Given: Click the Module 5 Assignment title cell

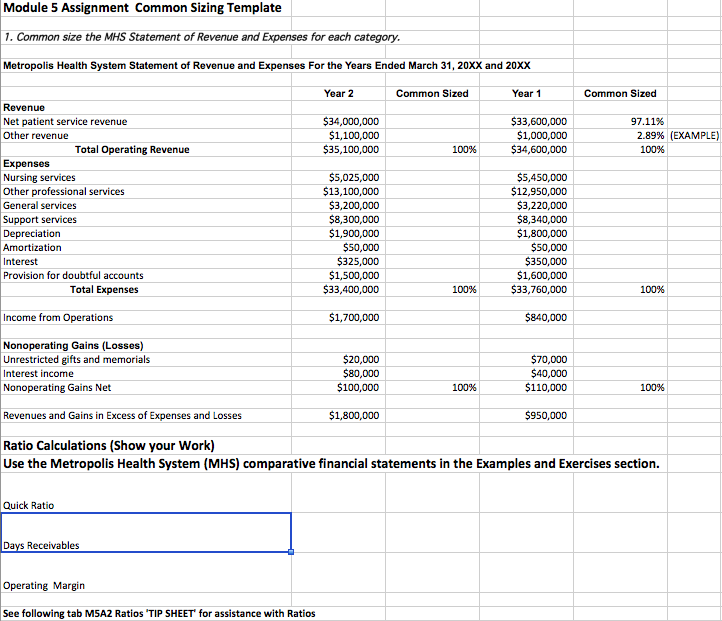Looking at the screenshot, I should pos(140,9).
